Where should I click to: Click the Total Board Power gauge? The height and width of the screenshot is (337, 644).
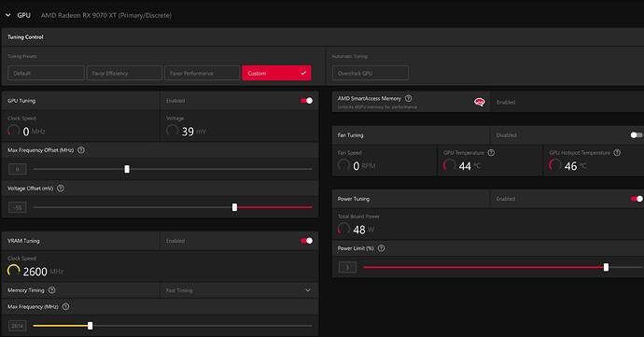[343, 229]
